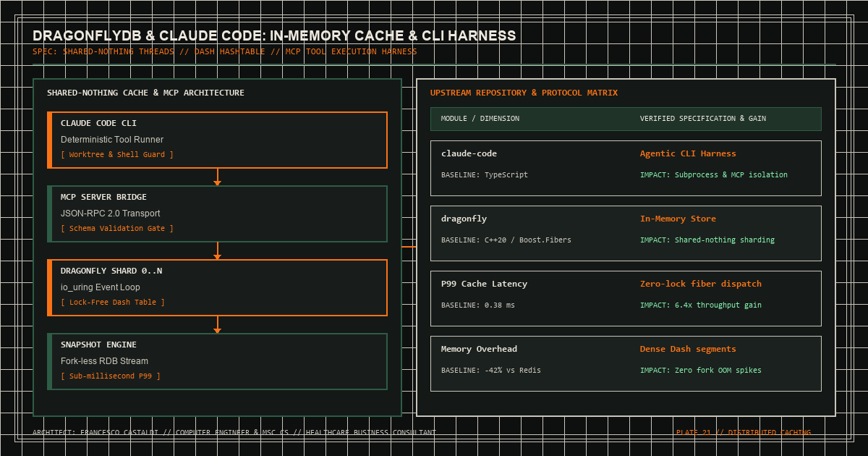
Task: Click 'UPSTREAM REPOSITORY & PROTOCOL MATRIX' heading
Action: 524,93
